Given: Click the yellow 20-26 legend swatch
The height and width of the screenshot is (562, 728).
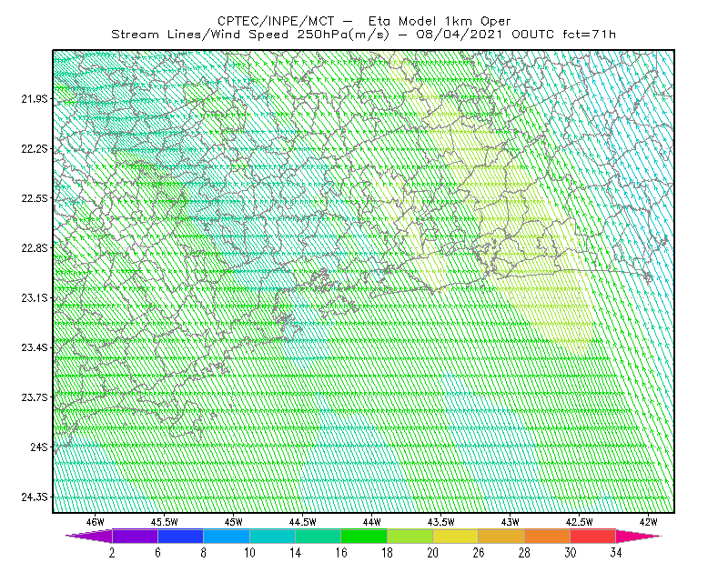Looking at the screenshot, I should [x=456, y=536].
